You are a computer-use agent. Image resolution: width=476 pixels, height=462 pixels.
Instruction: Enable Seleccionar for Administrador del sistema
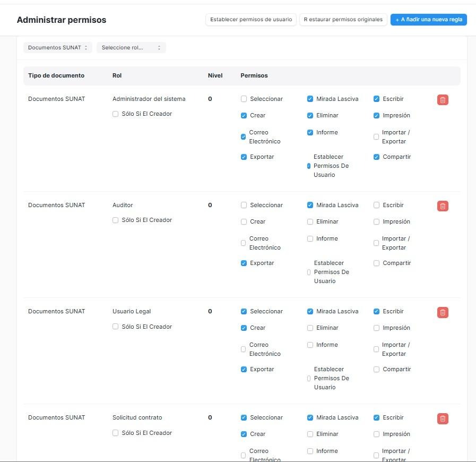click(244, 99)
